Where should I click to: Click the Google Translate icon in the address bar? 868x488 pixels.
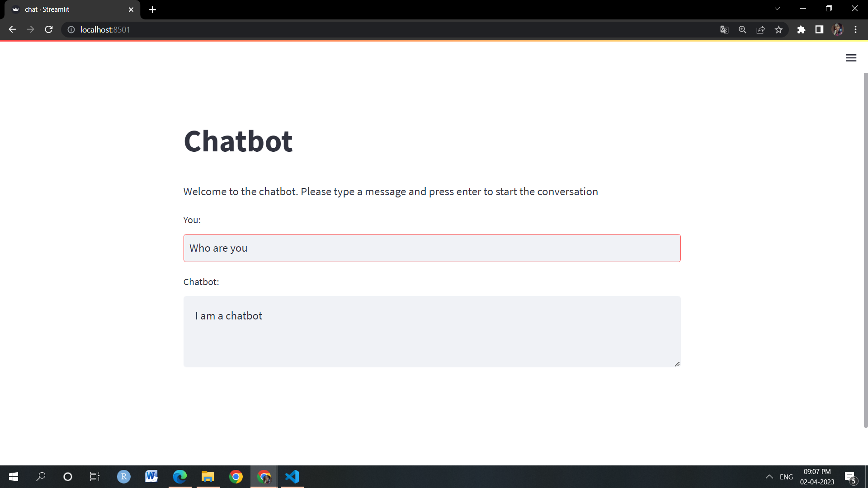tap(724, 29)
